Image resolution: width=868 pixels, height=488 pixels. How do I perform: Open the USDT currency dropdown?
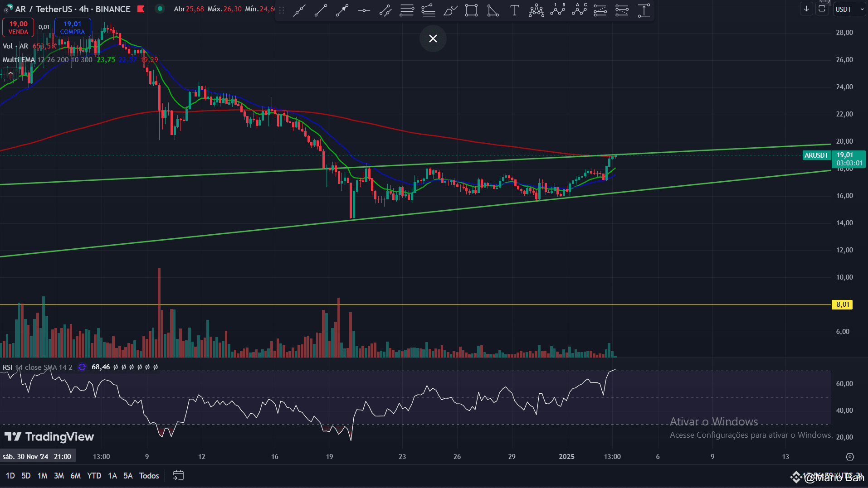849,9
